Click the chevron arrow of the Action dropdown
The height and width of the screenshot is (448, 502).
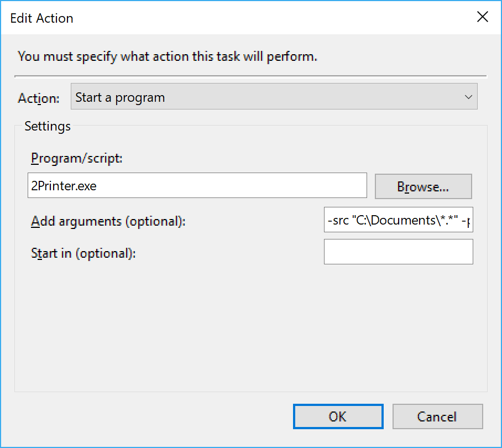click(x=469, y=98)
